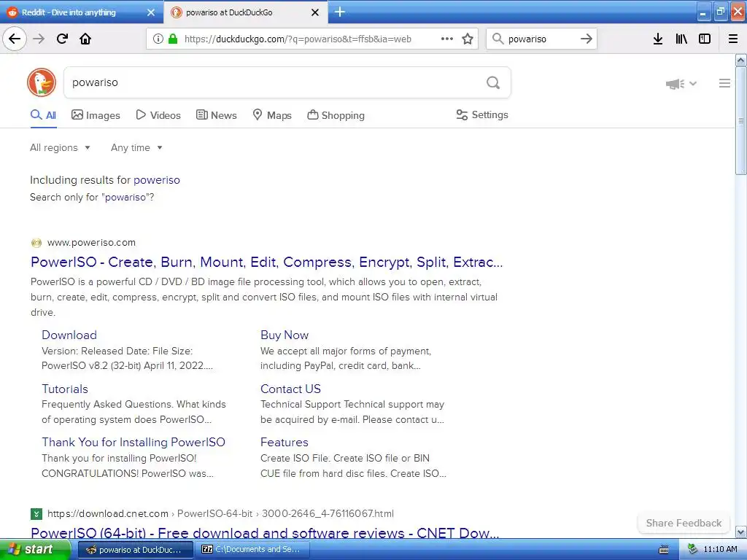Go to the Firefox home page
This screenshot has width=747, height=560.
(85, 39)
